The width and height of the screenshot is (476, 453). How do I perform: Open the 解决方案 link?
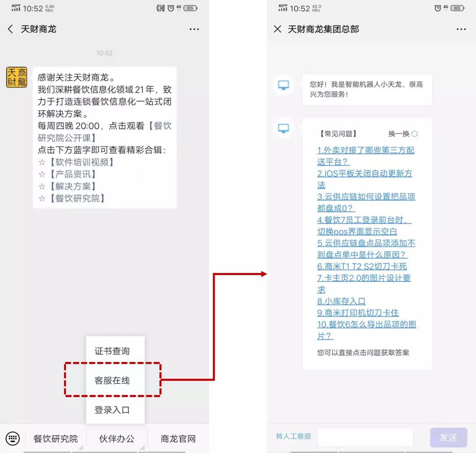73,186
